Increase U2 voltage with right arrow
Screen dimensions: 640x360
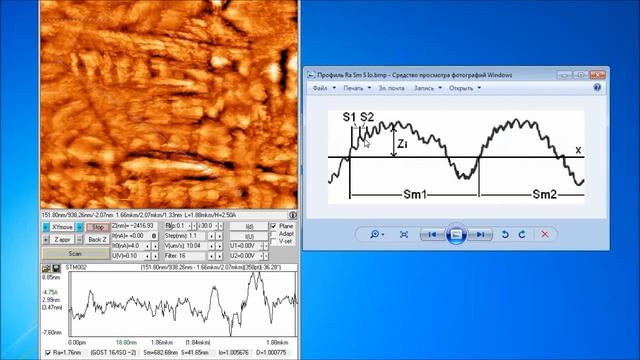coord(266,256)
